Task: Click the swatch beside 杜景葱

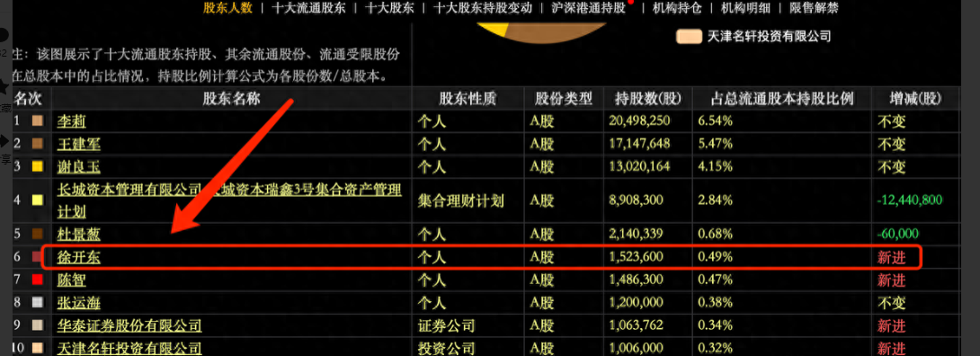Action: (37, 235)
